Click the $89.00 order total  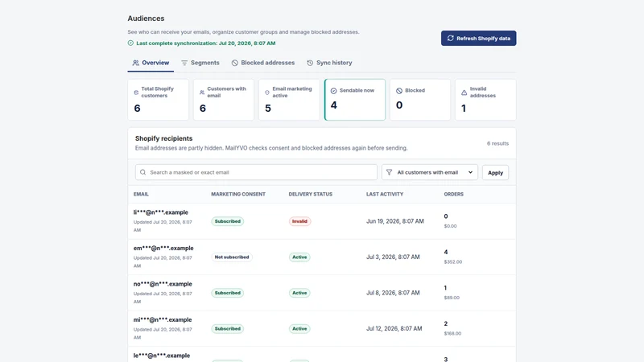pyautogui.click(x=452, y=298)
